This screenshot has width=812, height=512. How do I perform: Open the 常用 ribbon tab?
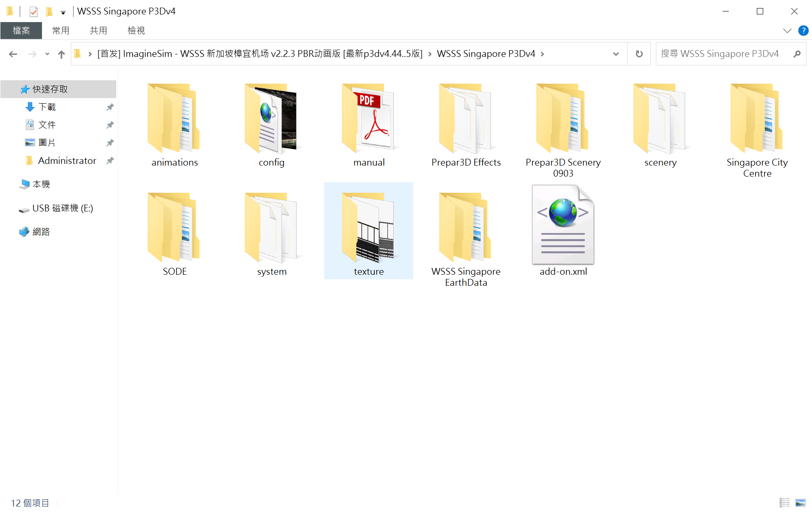[x=61, y=31]
